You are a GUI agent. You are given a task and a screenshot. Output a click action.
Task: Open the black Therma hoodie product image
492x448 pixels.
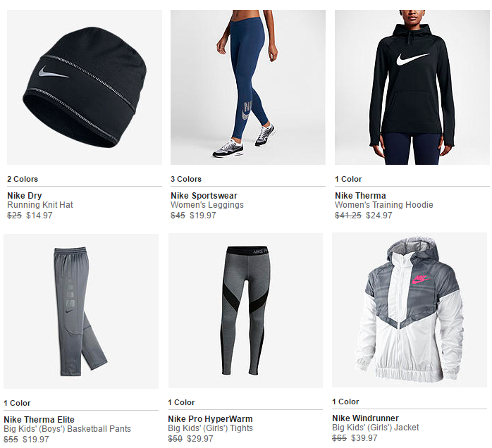pyautogui.click(x=412, y=87)
